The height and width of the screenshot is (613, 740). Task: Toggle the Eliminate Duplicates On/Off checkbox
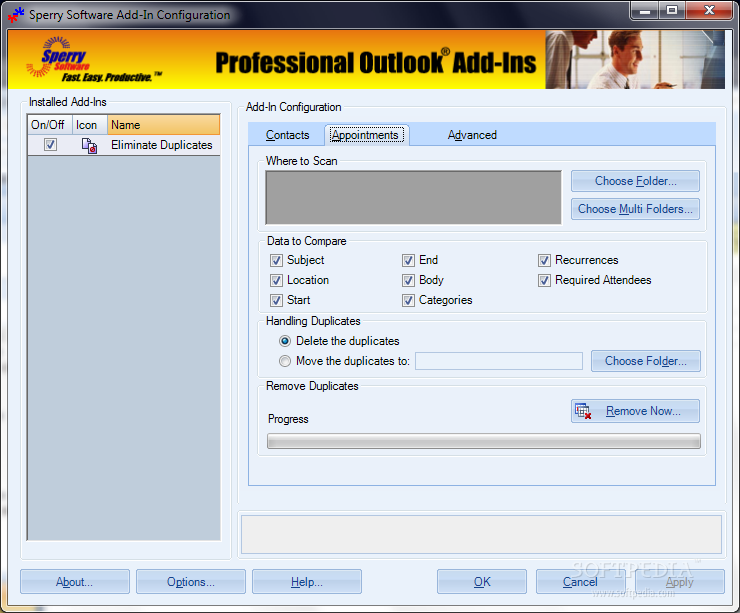tap(50, 144)
